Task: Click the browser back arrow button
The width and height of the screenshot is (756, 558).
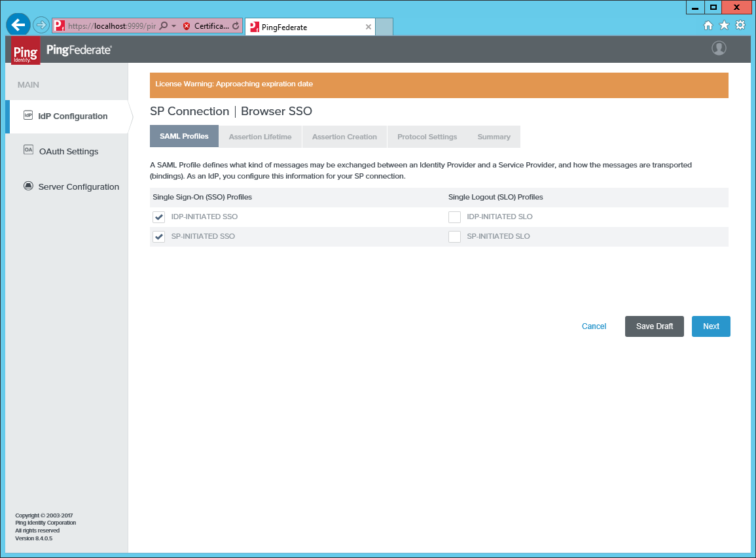Action: [18, 25]
